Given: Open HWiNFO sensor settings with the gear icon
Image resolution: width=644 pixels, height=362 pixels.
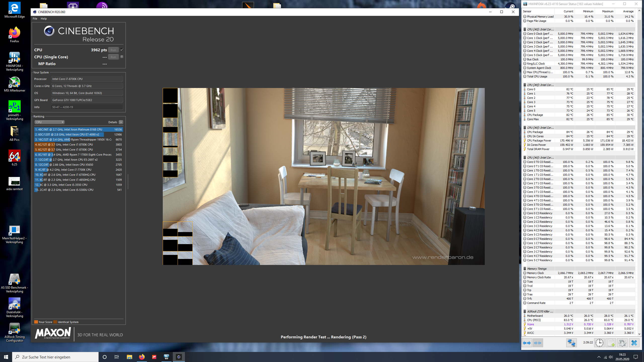Looking at the screenshot, I should (x=622, y=342).
